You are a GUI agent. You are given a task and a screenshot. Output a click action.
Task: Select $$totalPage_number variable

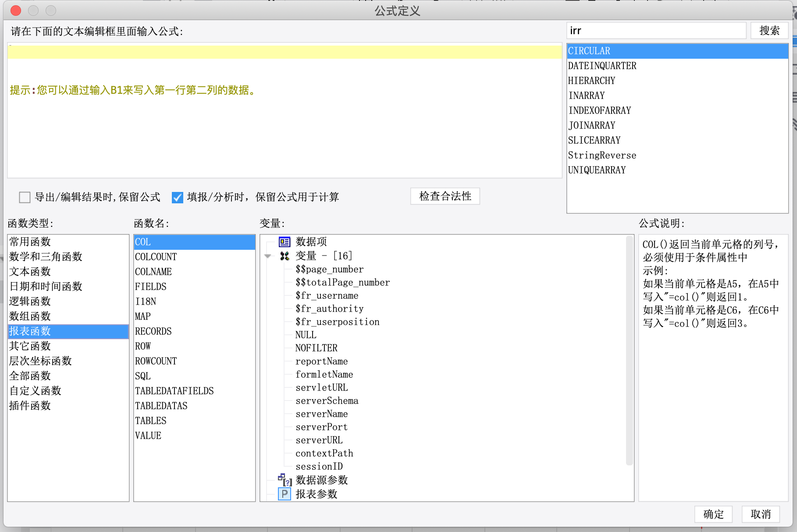(342, 282)
